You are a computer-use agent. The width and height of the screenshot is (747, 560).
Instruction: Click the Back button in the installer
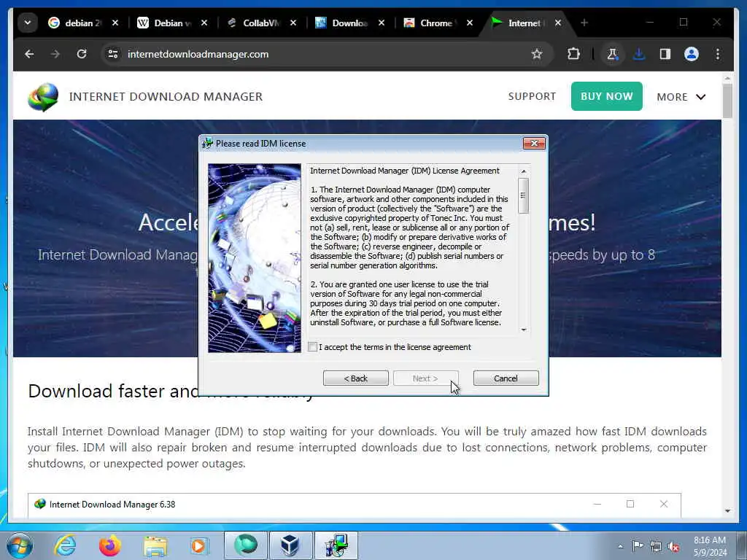click(355, 378)
